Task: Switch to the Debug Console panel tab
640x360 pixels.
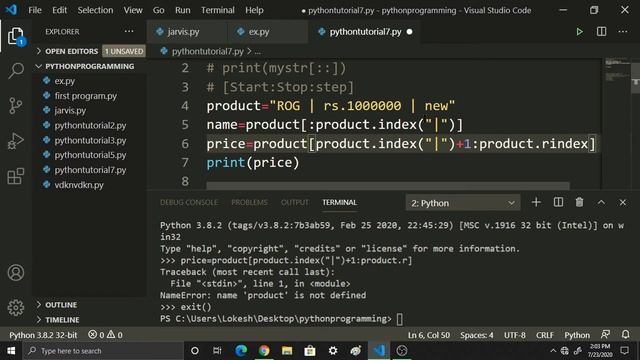Action: point(189,202)
